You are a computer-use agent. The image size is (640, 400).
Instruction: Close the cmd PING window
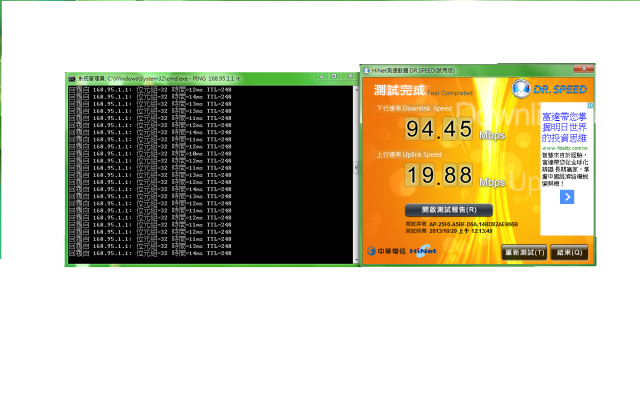350,76
